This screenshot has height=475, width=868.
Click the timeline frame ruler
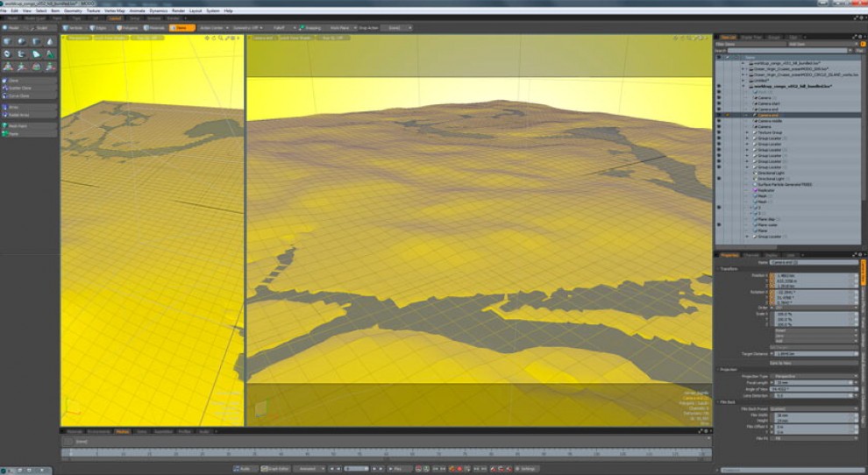(387, 454)
